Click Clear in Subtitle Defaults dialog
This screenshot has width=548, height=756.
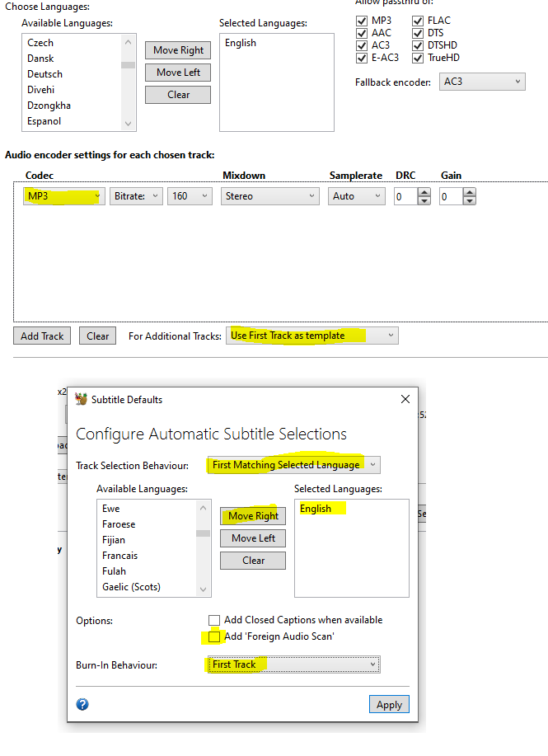(253, 561)
